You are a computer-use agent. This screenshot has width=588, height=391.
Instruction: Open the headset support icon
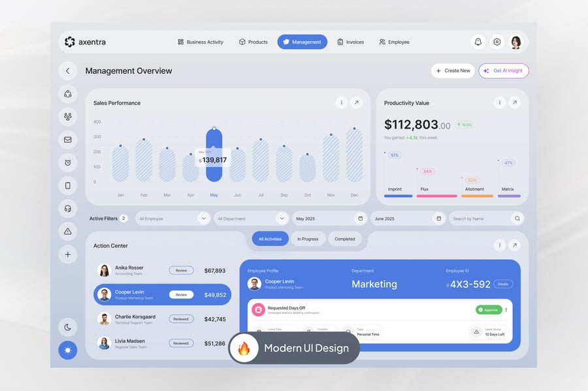[67, 208]
